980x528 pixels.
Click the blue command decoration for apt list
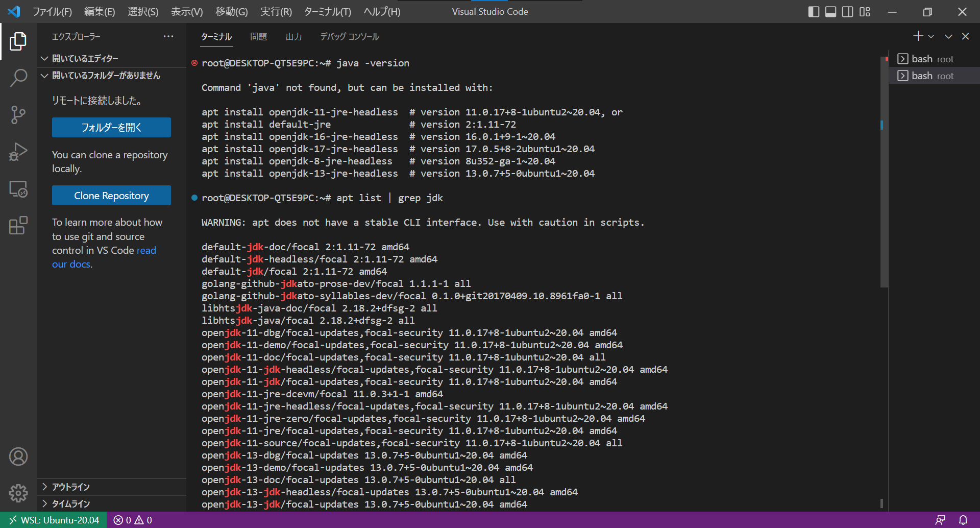(194, 198)
